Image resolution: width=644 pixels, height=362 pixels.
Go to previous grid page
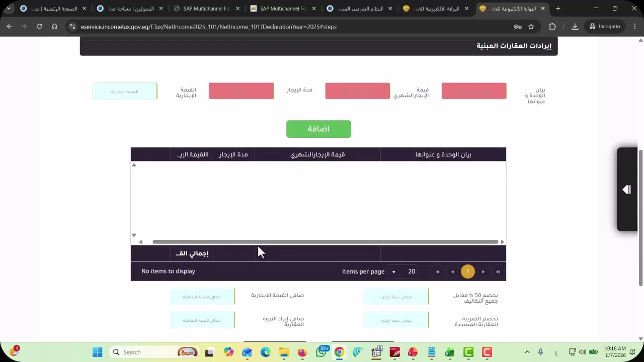(x=452, y=271)
